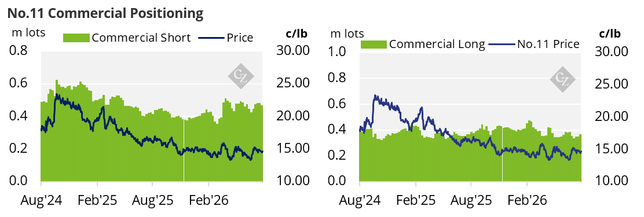644x217 pixels.
Task: Click the Feb'26 label on right chart axis
Action: [x=527, y=201]
